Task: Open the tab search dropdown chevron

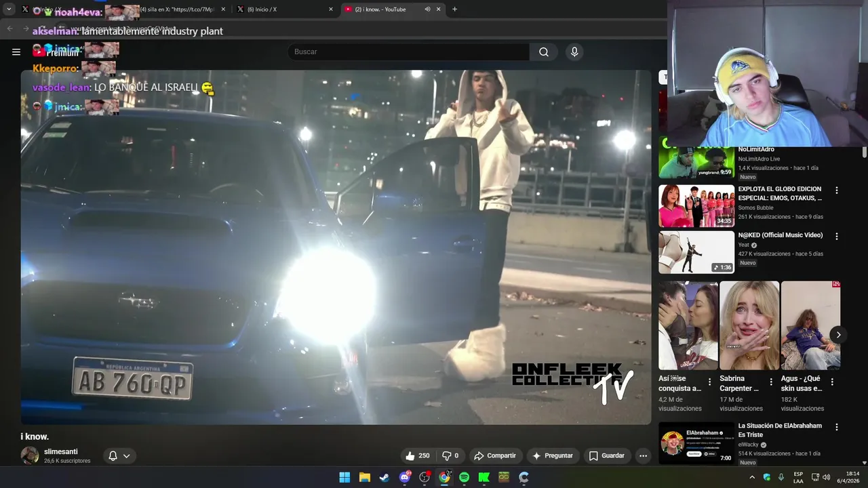Action: (x=9, y=9)
